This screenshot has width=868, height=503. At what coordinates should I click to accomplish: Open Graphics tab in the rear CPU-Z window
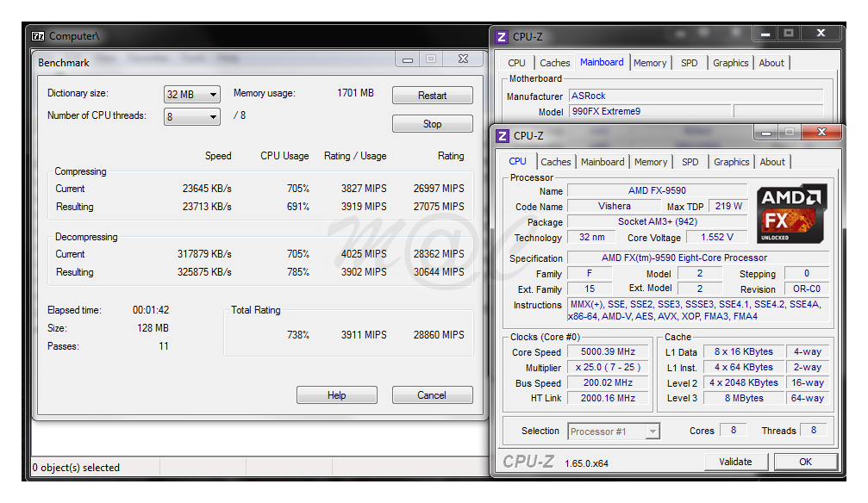pyautogui.click(x=730, y=63)
